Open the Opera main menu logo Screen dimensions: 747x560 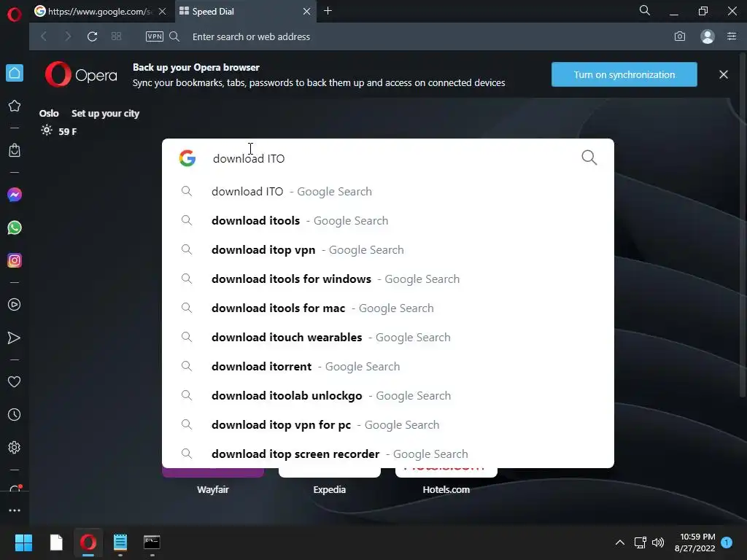click(x=15, y=14)
